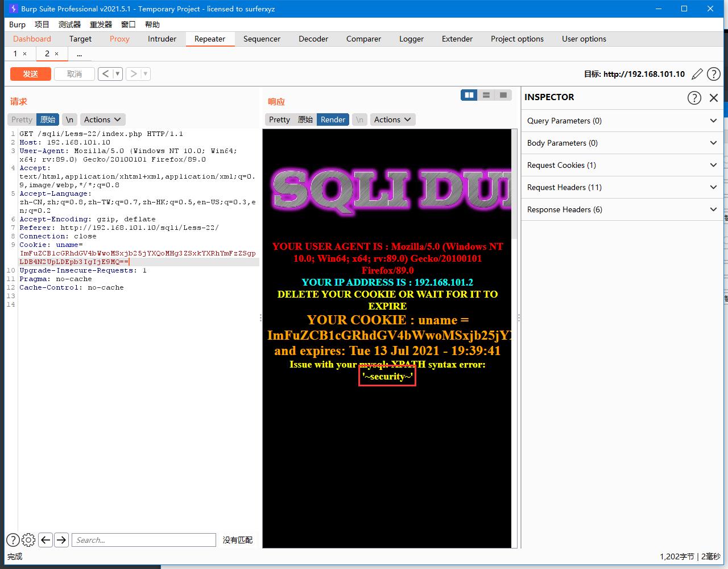Open the User options tab

point(584,39)
